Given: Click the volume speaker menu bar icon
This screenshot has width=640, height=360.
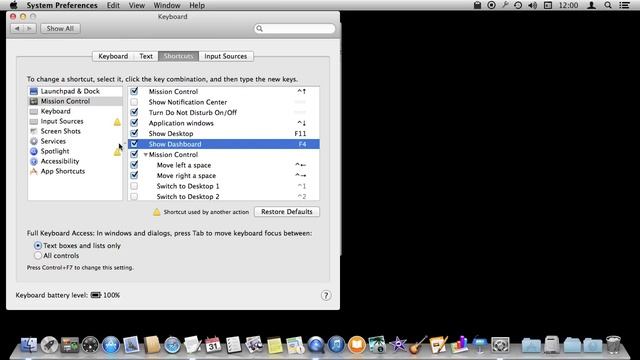Looking at the screenshot, I should pos(532,5).
